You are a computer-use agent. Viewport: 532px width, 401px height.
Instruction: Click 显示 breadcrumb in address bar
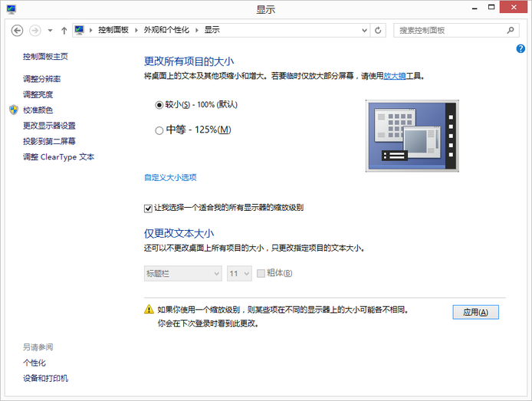pos(212,30)
